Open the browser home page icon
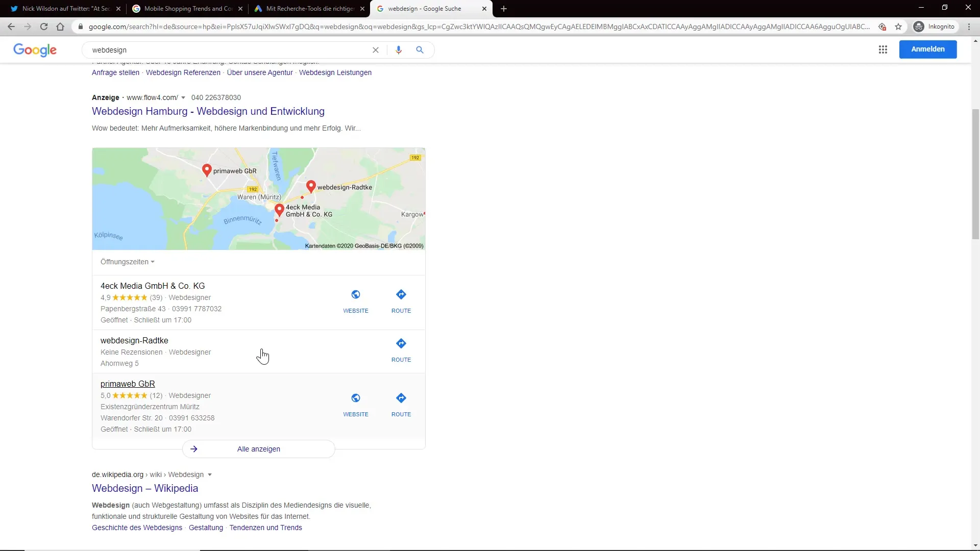The width and height of the screenshot is (980, 551). (60, 27)
